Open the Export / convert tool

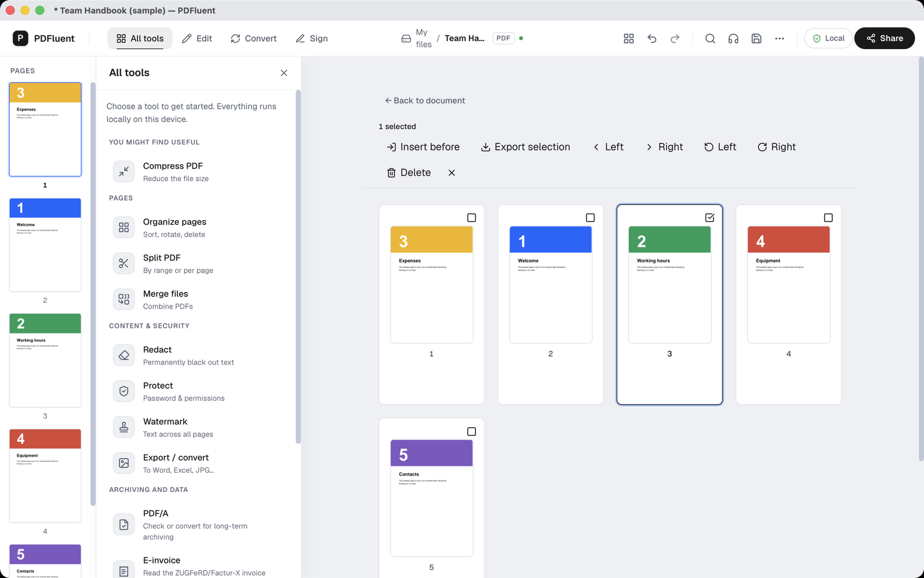pyautogui.click(x=196, y=463)
